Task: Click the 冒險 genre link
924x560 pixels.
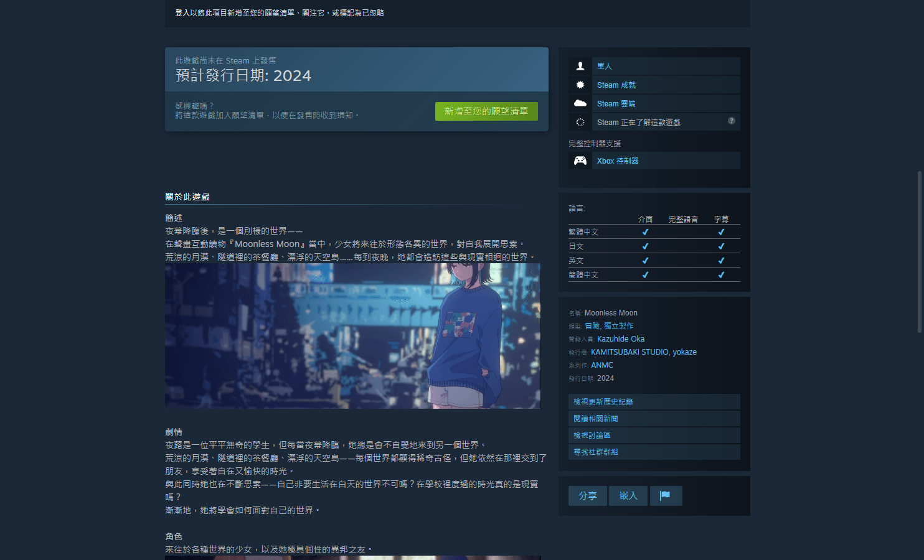Action: click(x=592, y=326)
